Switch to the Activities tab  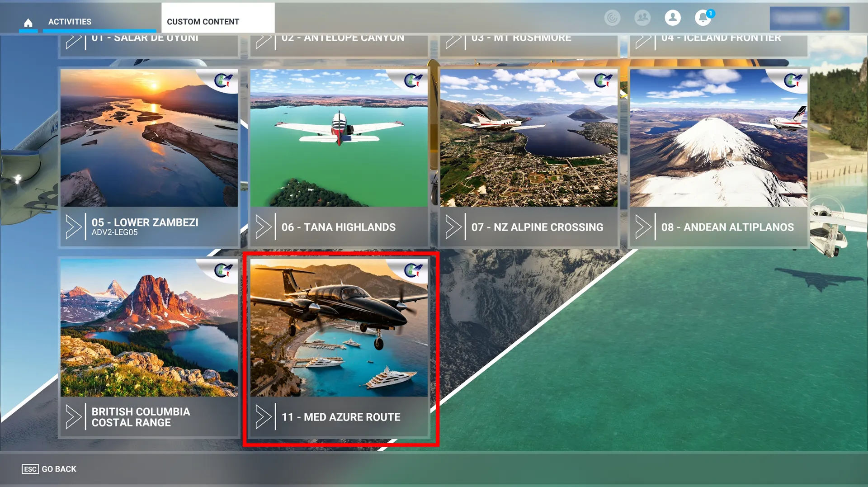point(70,22)
